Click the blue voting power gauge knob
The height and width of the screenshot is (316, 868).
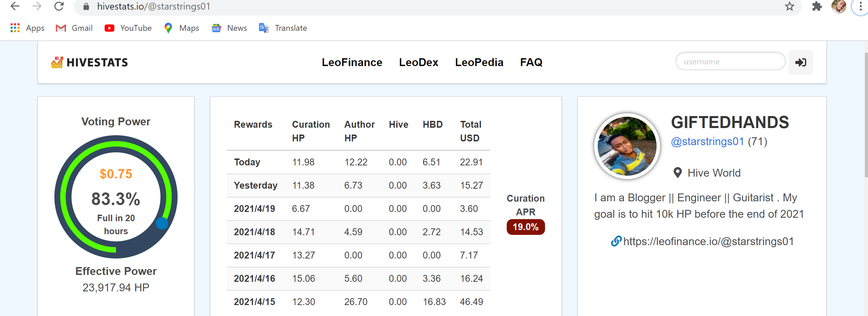pos(162,224)
